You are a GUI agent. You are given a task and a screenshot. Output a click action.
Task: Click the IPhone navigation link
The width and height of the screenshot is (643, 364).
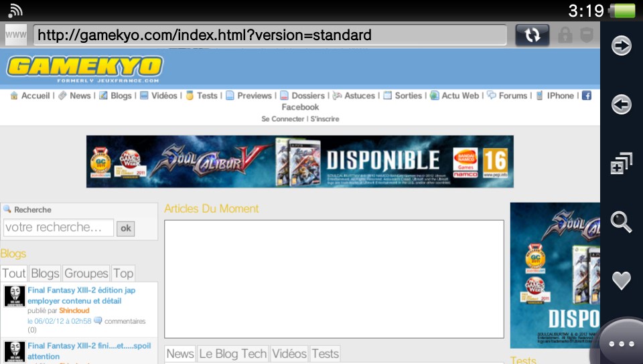pyautogui.click(x=560, y=96)
